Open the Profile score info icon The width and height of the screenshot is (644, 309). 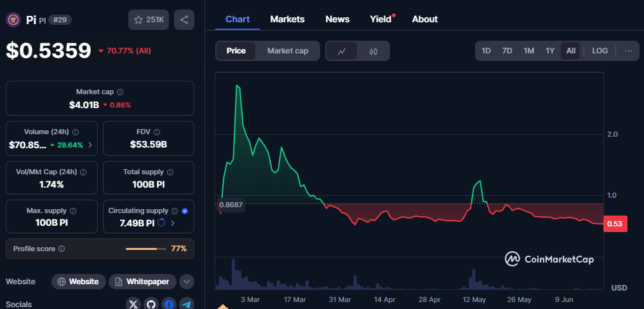(62, 249)
